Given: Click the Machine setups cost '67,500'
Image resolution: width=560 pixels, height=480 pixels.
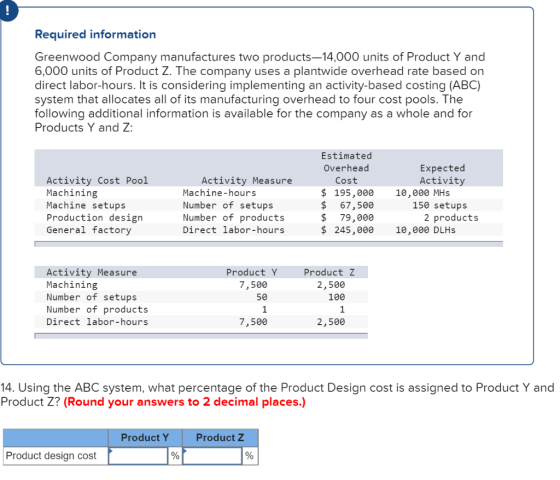Looking at the screenshot, I should 356,205.
